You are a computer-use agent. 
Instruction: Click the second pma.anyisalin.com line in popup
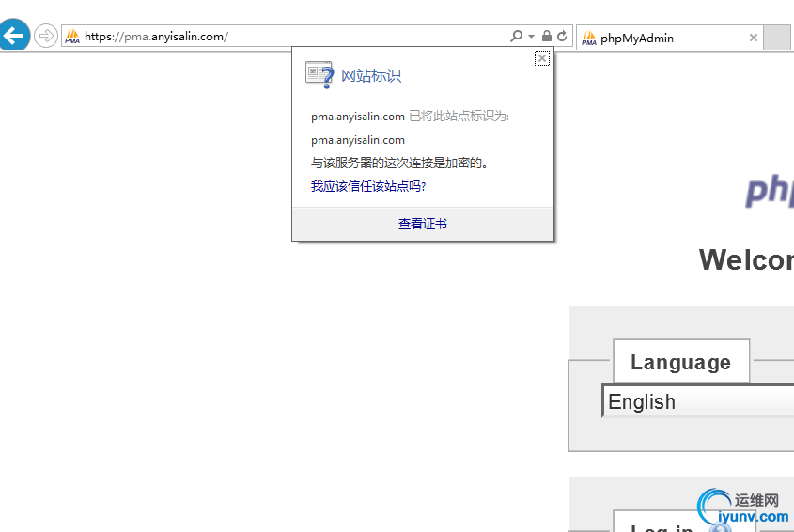pyautogui.click(x=357, y=140)
